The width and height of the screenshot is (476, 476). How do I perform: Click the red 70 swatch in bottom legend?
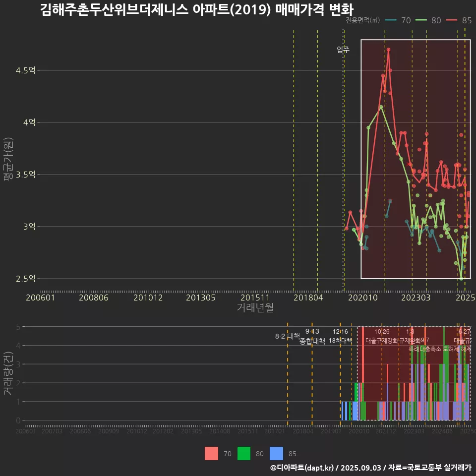click(211, 454)
